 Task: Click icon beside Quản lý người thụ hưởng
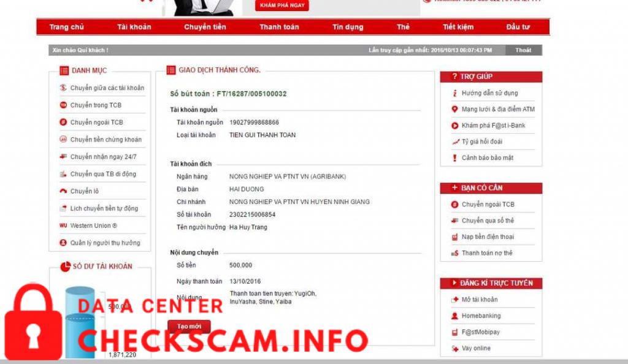pyautogui.click(x=63, y=243)
